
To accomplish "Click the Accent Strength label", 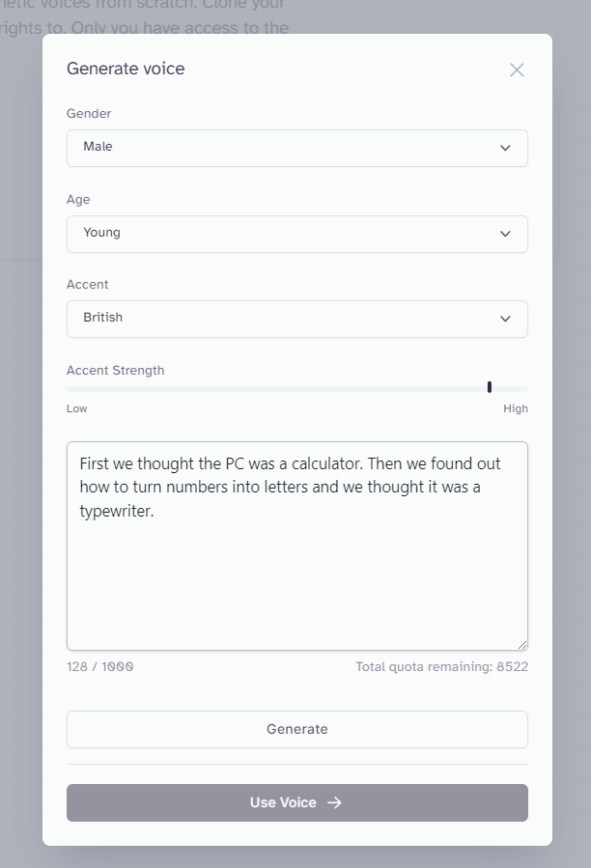I will [115, 371].
